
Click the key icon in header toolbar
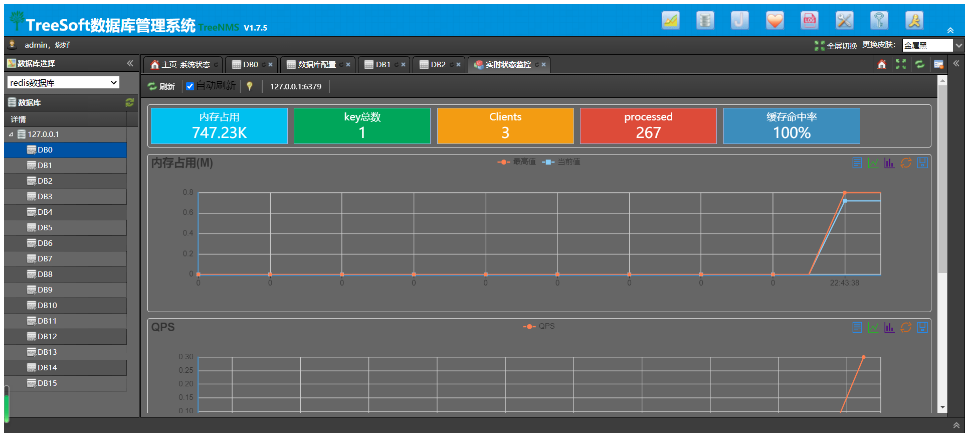[879, 20]
